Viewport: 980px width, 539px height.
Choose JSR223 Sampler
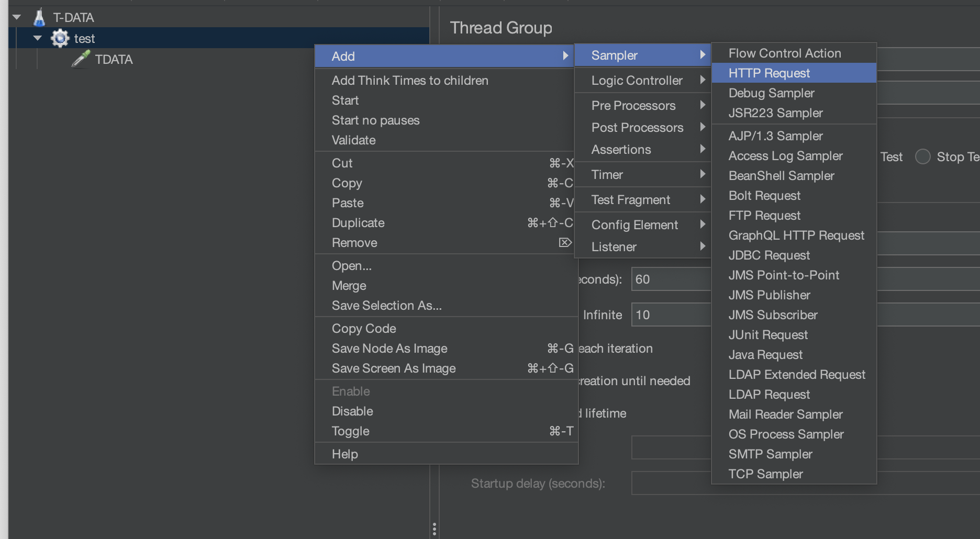click(794, 113)
